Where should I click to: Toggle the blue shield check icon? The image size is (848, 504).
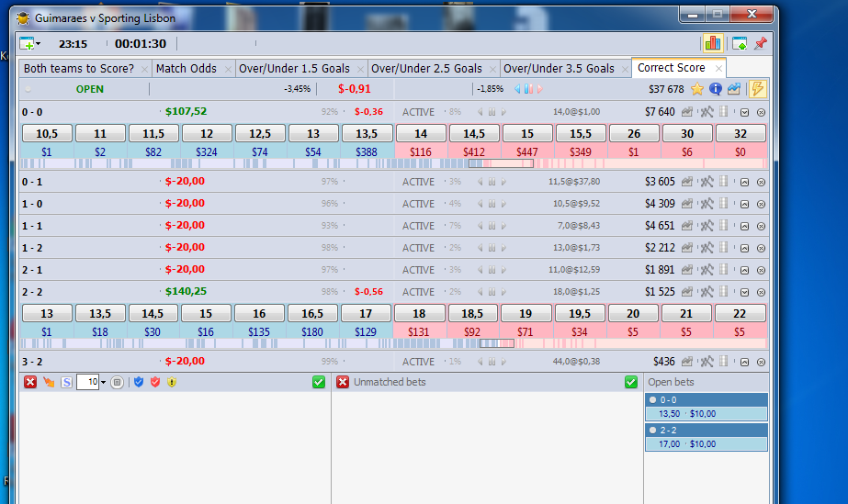point(139,382)
